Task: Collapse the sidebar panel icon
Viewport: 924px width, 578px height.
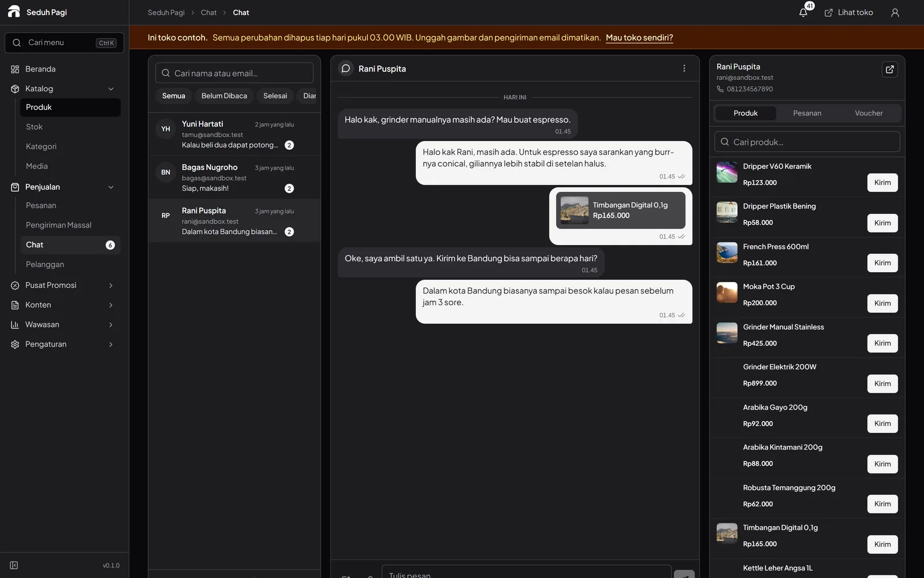Action: click(x=14, y=565)
